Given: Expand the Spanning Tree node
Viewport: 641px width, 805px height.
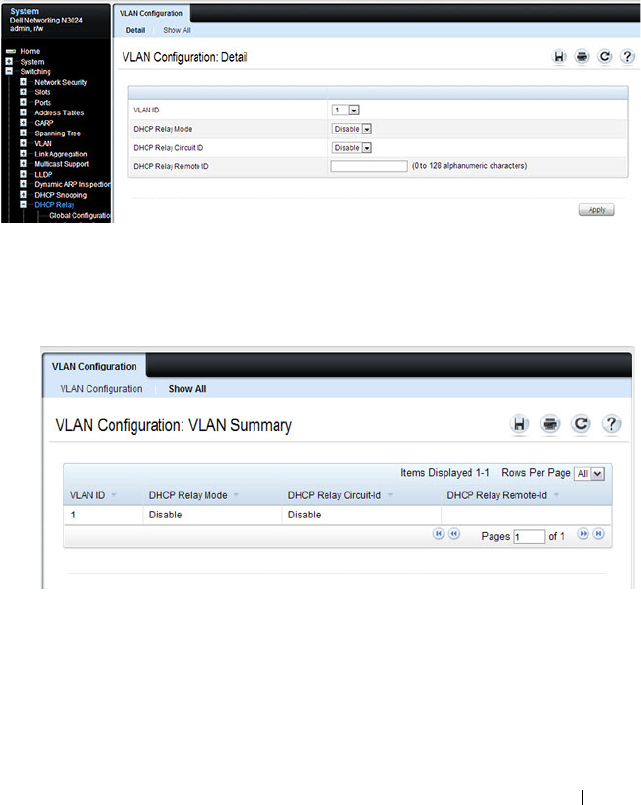Looking at the screenshot, I should 23,133.
